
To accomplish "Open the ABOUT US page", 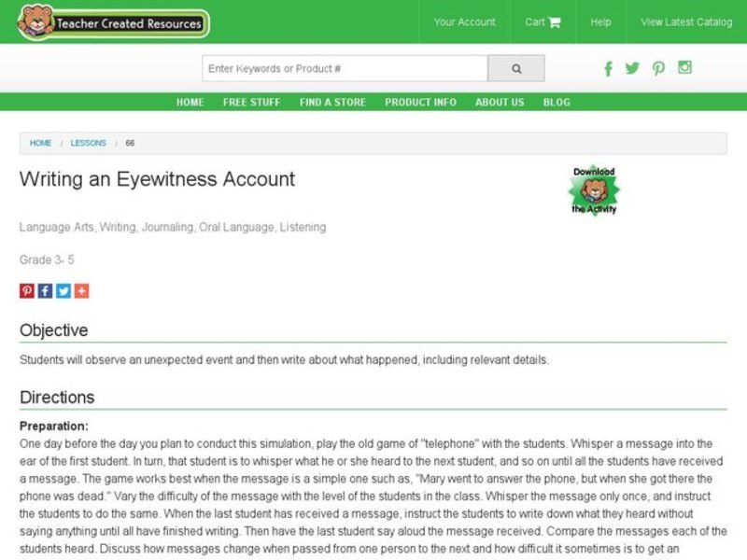I will coord(499,103).
